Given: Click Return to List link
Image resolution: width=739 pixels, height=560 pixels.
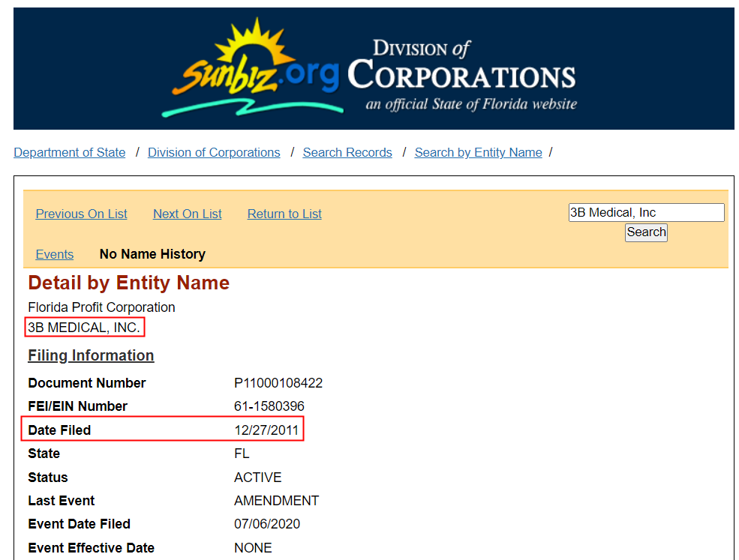Looking at the screenshot, I should [284, 214].
